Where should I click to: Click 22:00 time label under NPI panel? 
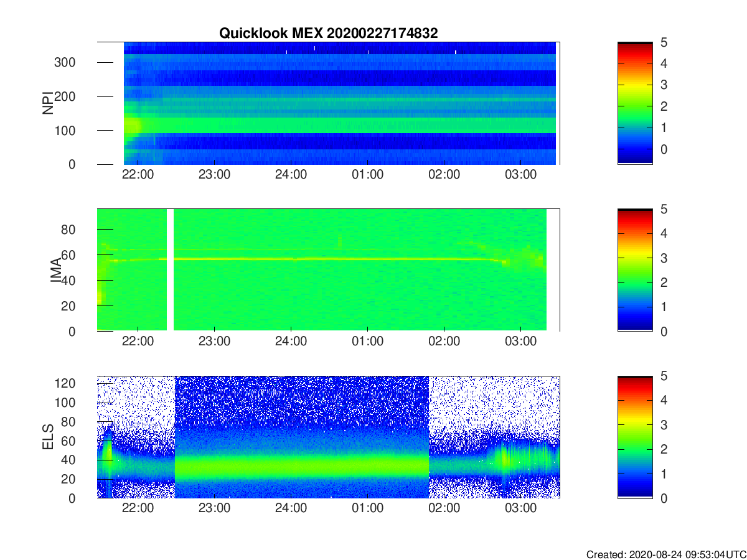(138, 174)
